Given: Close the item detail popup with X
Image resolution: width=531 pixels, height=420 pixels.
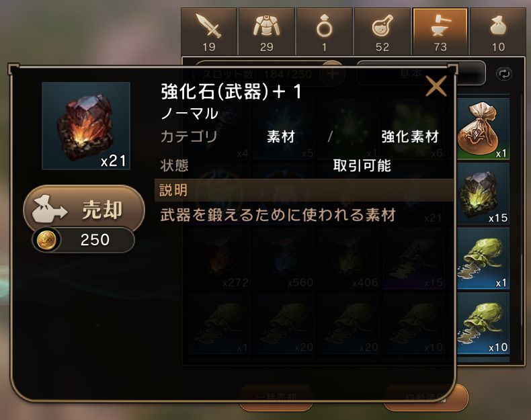Looking at the screenshot, I should [436, 86].
